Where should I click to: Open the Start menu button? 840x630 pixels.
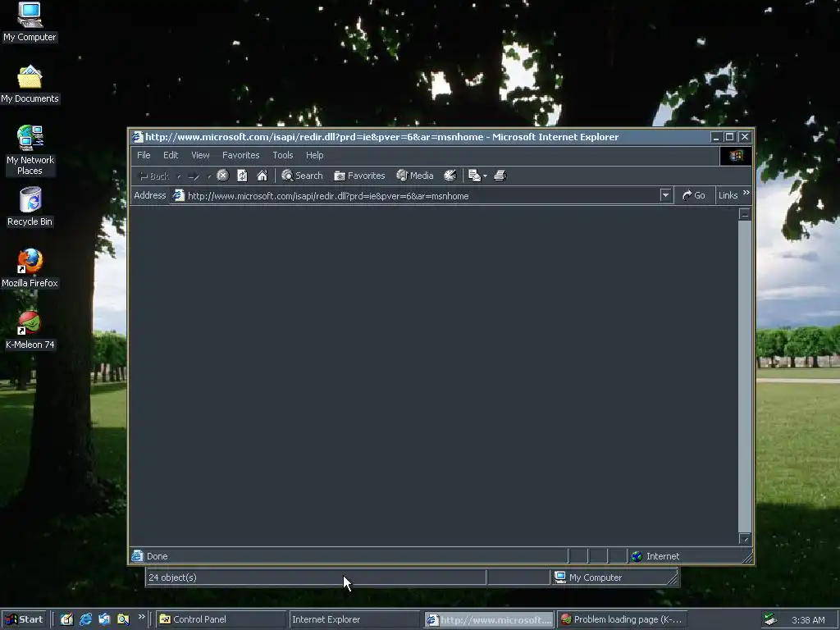(25, 619)
